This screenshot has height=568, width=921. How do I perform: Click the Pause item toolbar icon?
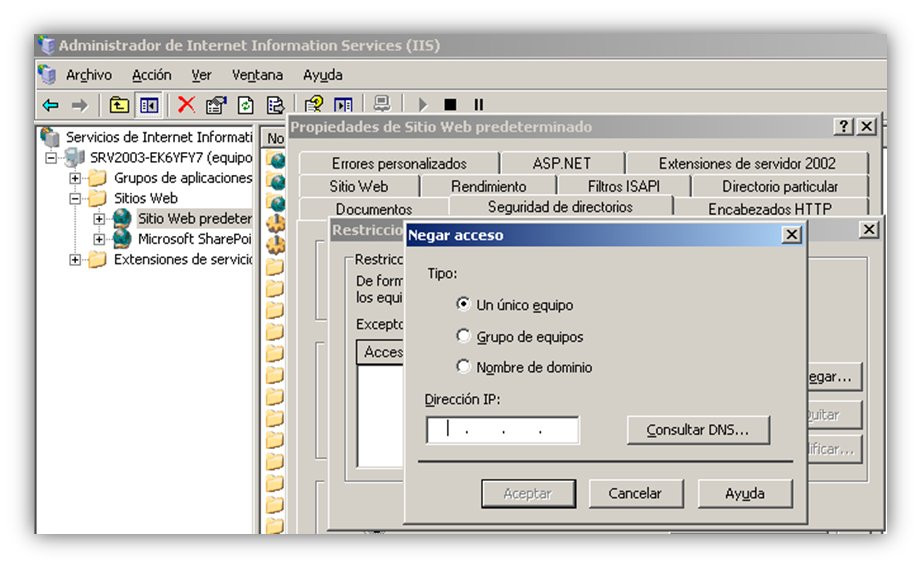(479, 105)
